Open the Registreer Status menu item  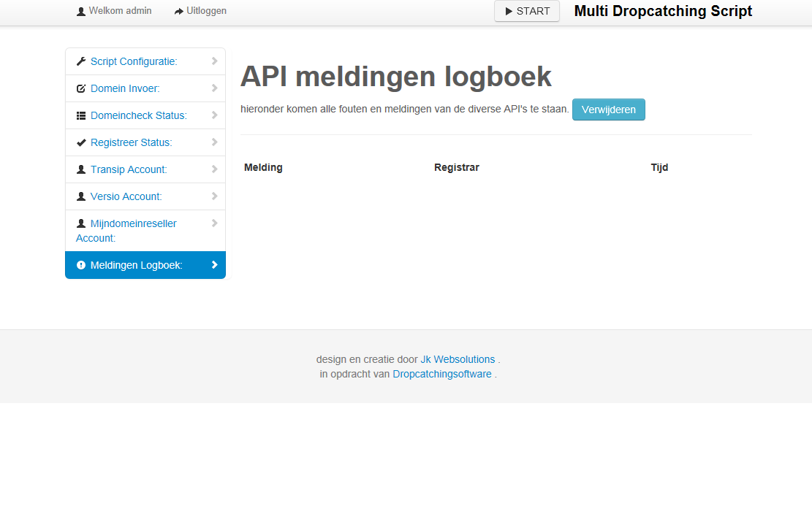coord(131,142)
